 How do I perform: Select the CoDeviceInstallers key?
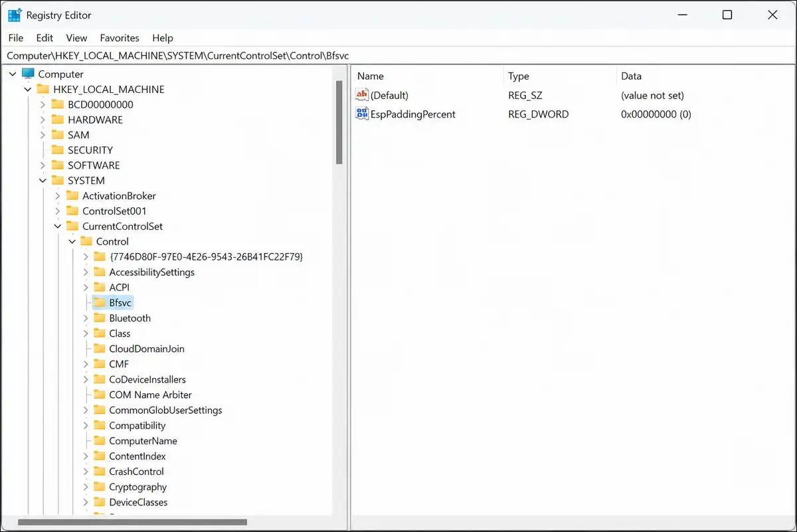coord(147,379)
